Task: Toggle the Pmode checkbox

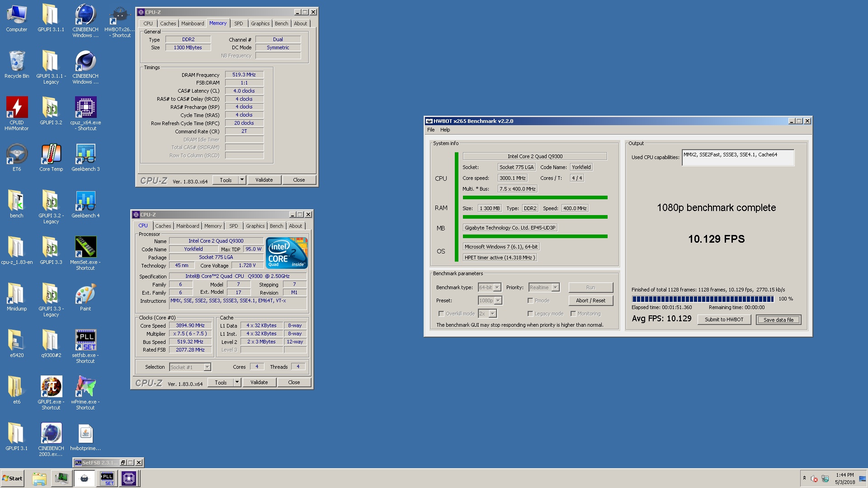Action: coord(530,300)
